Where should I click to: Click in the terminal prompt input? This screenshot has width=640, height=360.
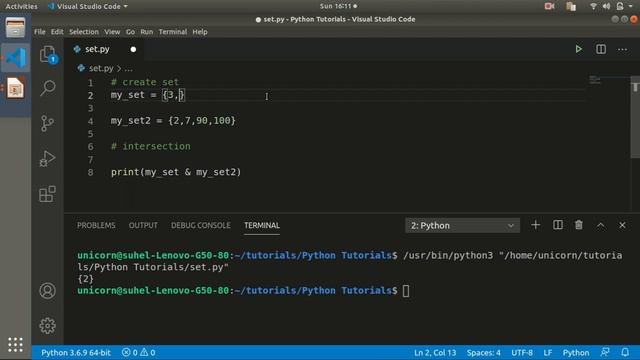click(406, 291)
